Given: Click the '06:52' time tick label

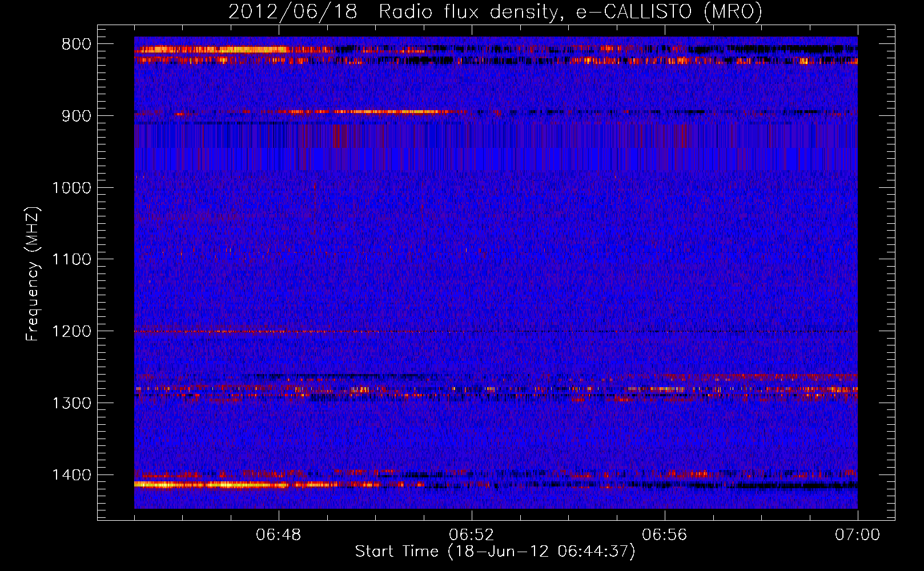Looking at the screenshot, I should 472,535.
